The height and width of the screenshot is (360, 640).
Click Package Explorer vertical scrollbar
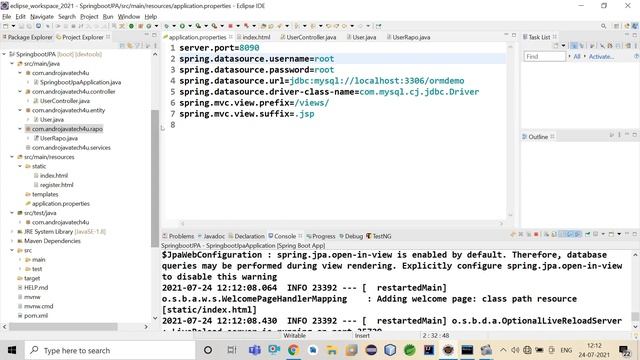pos(155,178)
